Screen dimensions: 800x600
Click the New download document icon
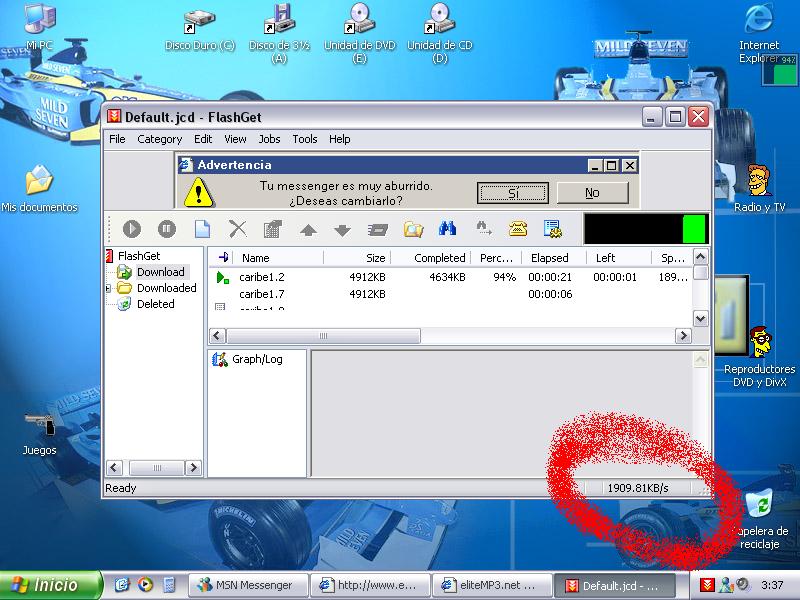point(201,229)
